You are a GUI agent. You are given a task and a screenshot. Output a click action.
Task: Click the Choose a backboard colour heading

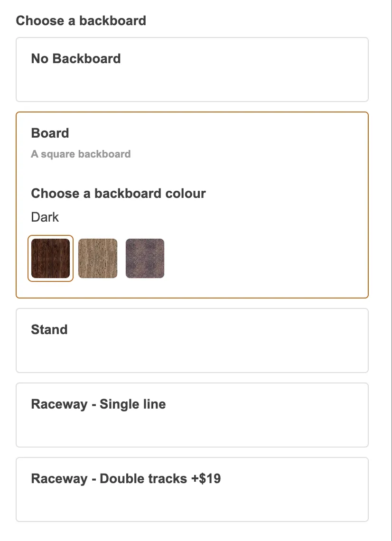pos(118,194)
